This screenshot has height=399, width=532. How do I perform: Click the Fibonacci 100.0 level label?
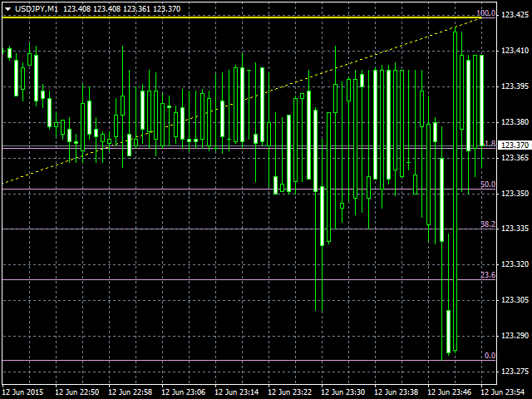[486, 13]
